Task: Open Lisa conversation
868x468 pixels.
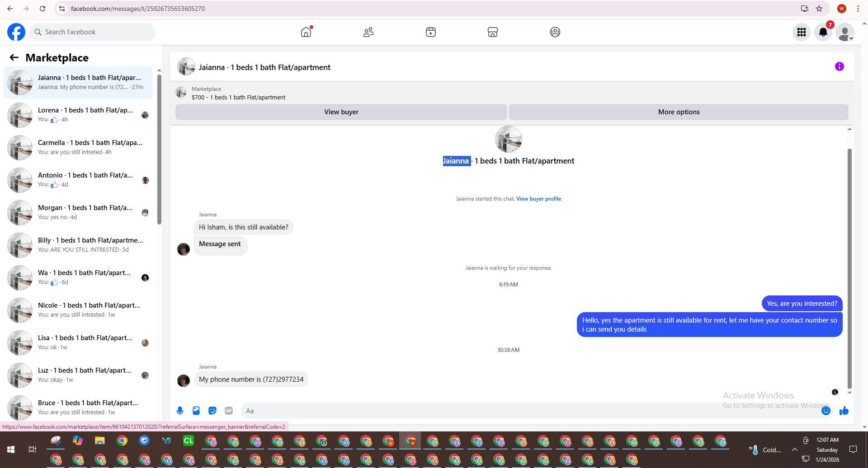Action: point(78,343)
